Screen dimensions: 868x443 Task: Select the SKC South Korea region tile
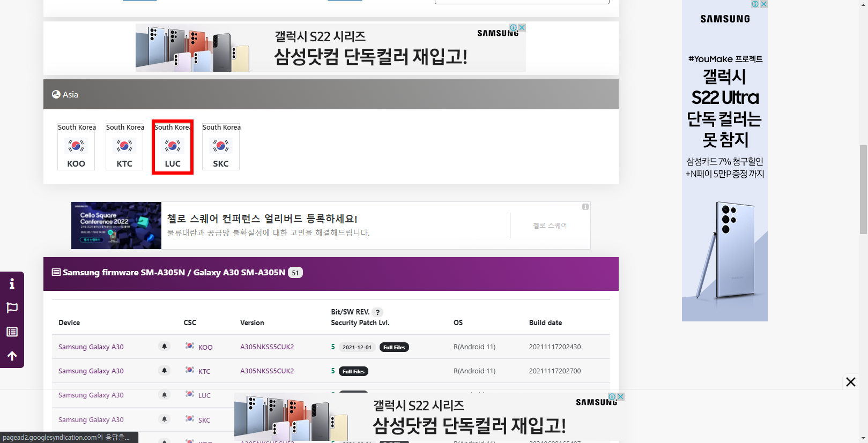(221, 147)
